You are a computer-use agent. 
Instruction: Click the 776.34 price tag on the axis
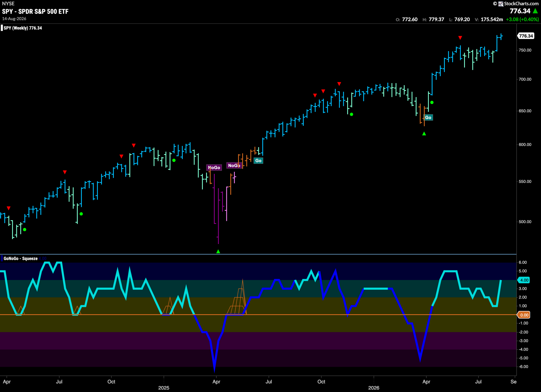coord(526,36)
